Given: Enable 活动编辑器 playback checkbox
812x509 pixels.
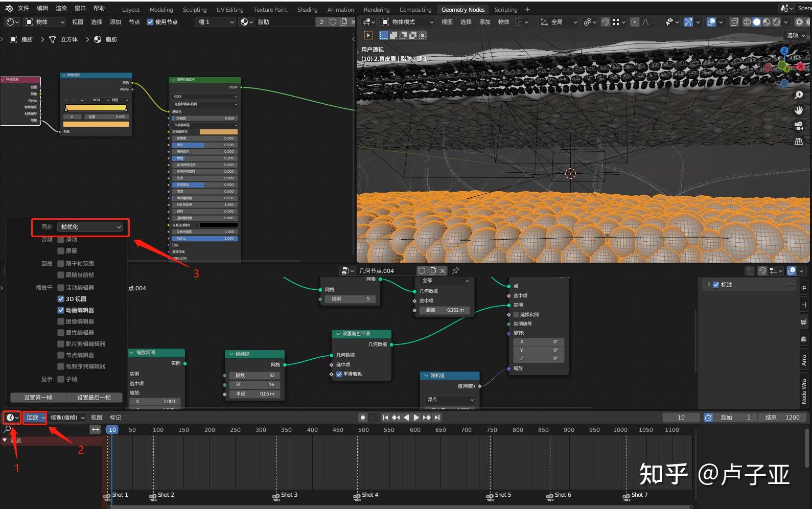Looking at the screenshot, I should click(61, 288).
